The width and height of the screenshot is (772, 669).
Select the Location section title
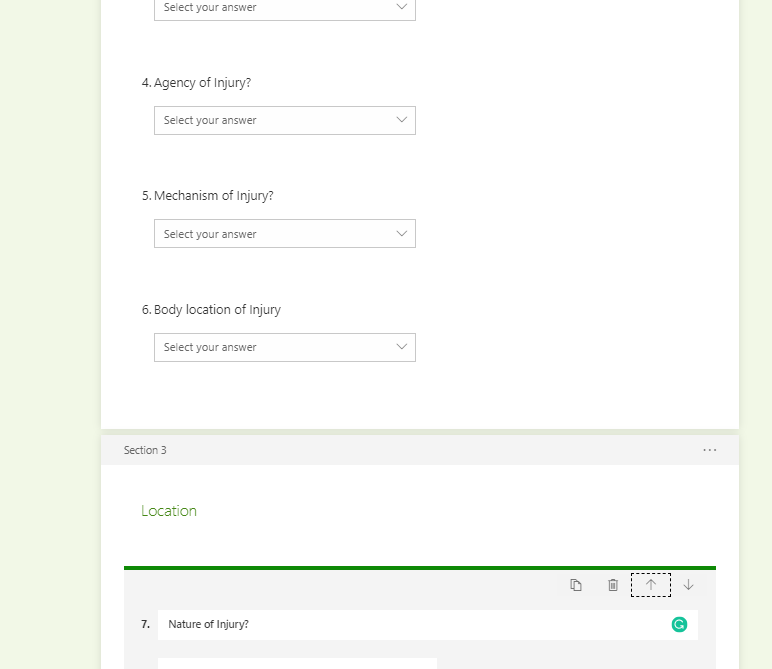(169, 510)
